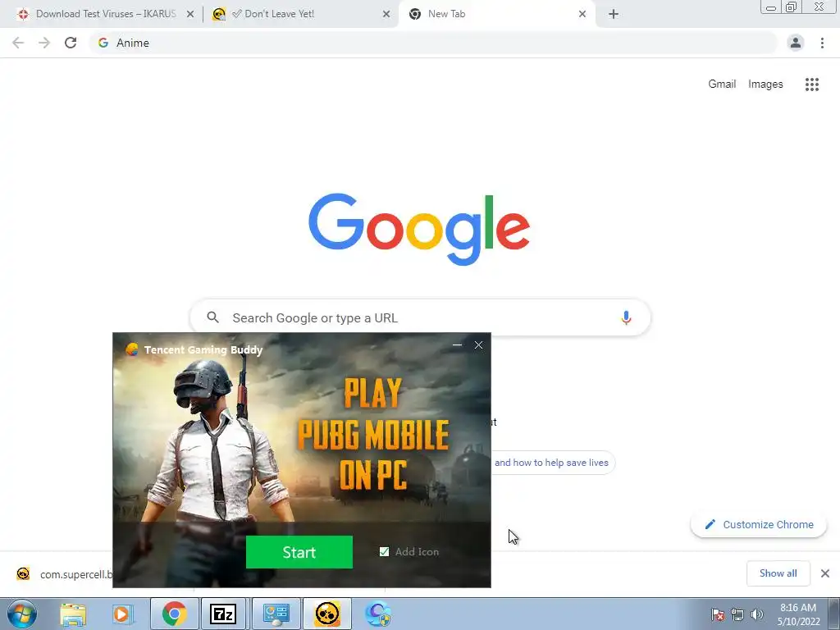This screenshot has width=840, height=630.
Task: Start Google voice search with microphone
Action: (x=626, y=317)
